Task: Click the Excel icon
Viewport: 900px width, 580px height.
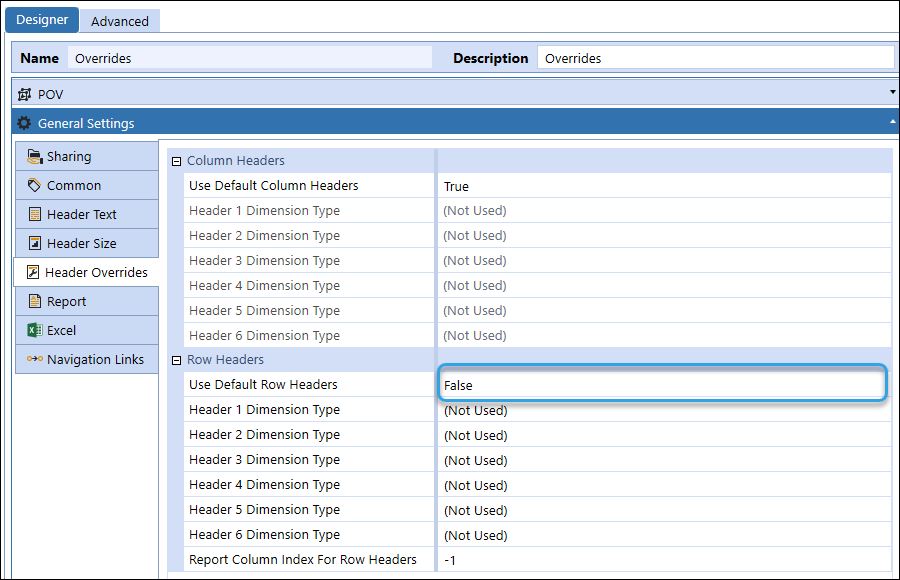Action: (35, 330)
